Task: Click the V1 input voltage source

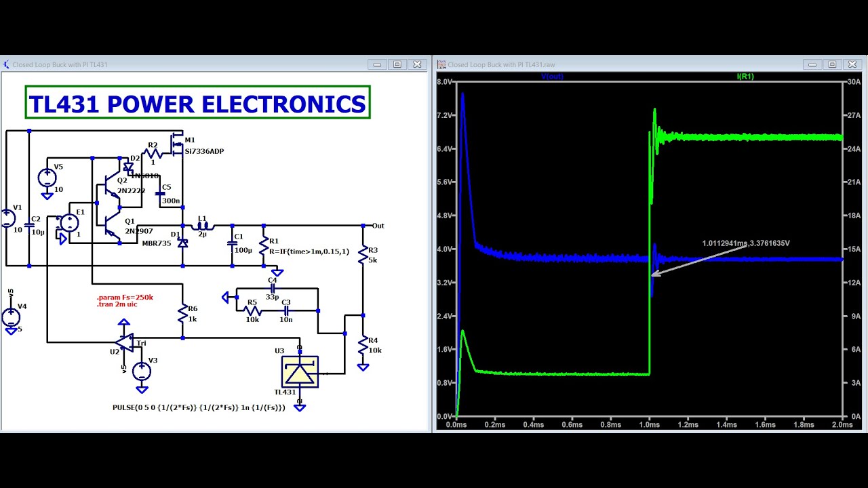Action: pos(7,218)
